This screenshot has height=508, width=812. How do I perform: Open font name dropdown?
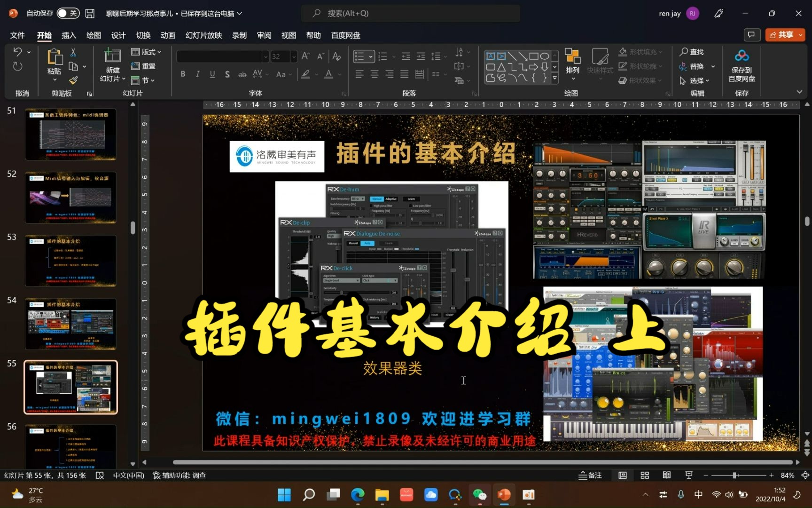pos(265,56)
